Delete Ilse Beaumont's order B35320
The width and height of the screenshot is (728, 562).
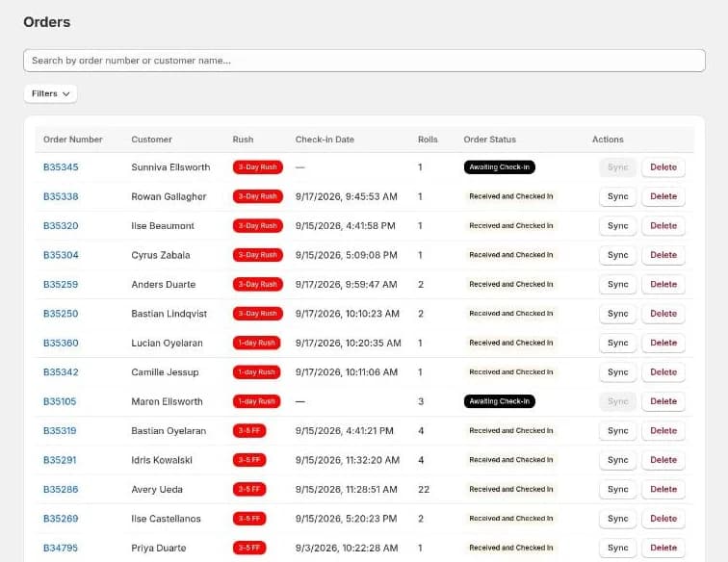tap(663, 225)
